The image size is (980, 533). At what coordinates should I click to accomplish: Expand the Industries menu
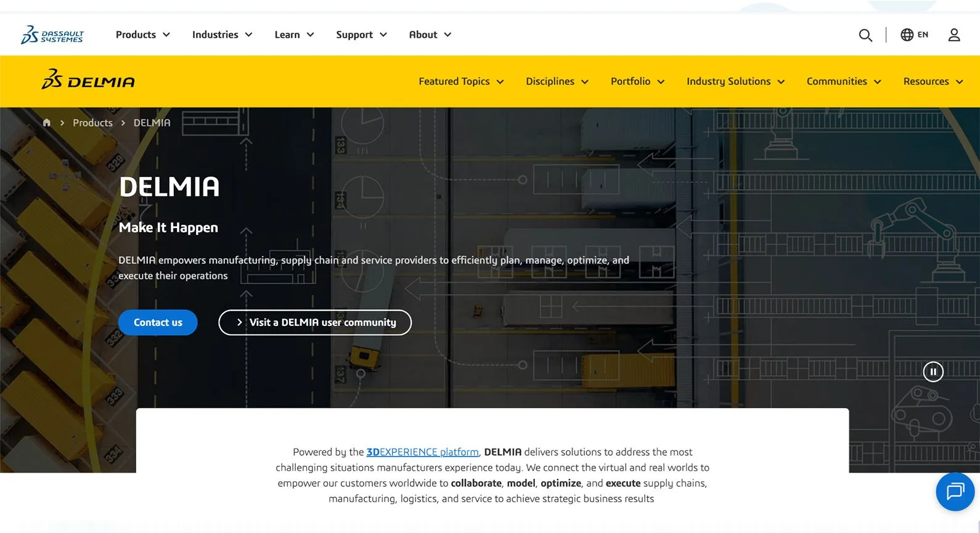click(x=222, y=35)
